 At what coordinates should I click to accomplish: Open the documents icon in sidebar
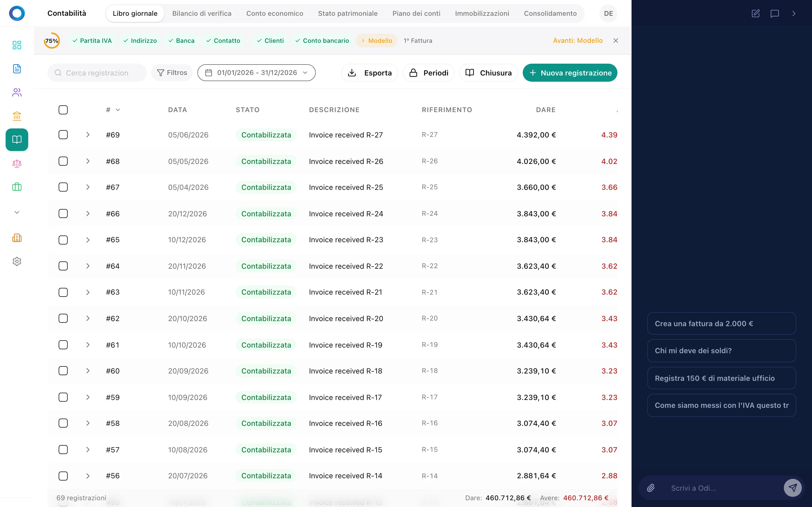click(17, 69)
